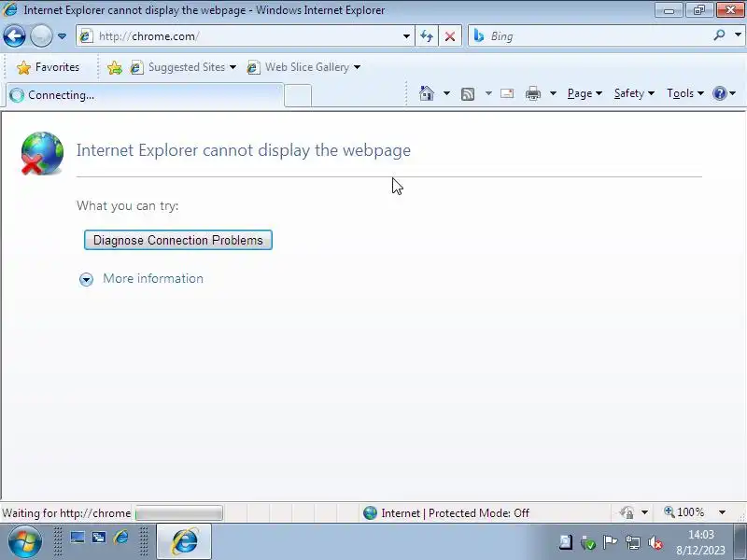The height and width of the screenshot is (560, 747).
Task: Click the magnifying glass search icon
Action: point(719,35)
